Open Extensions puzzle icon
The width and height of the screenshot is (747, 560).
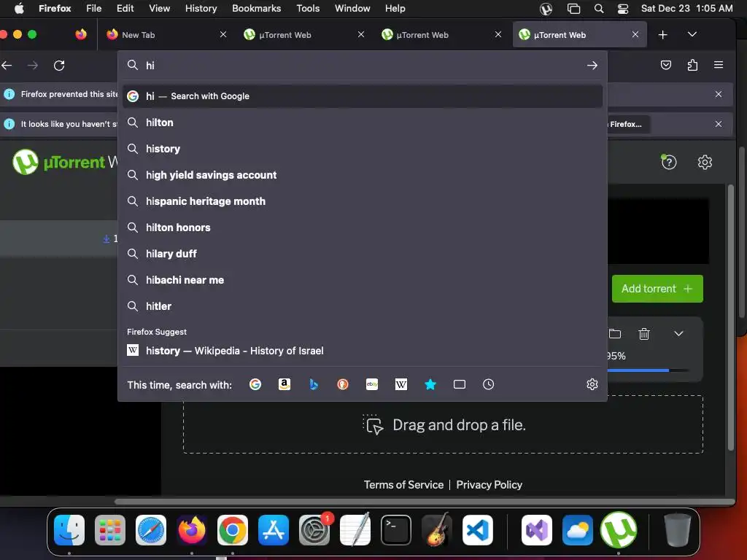click(693, 65)
